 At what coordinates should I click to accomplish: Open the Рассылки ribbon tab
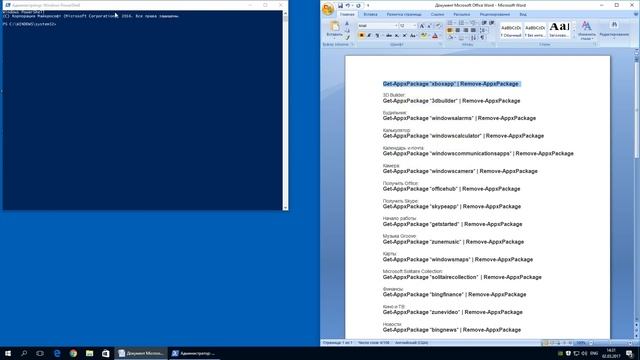pos(462,14)
